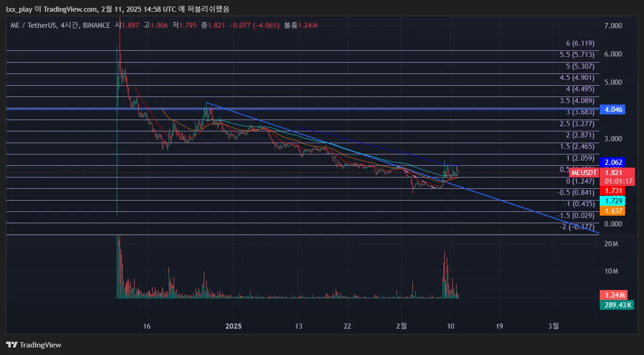Click the 5.000 price axis label

point(613,82)
